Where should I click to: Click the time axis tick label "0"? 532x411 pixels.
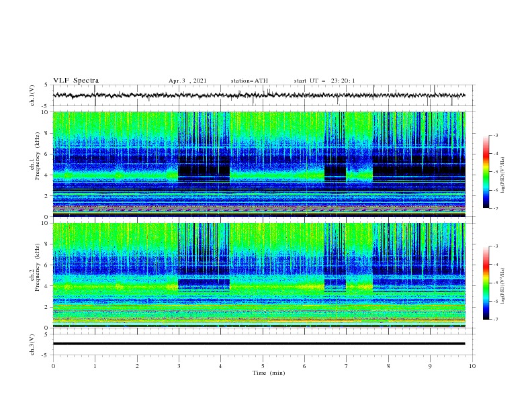(53, 366)
